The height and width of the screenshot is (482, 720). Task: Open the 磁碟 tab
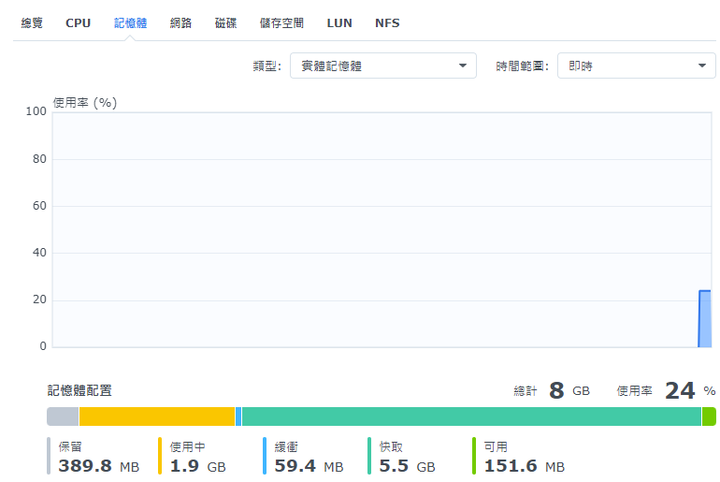[225, 23]
